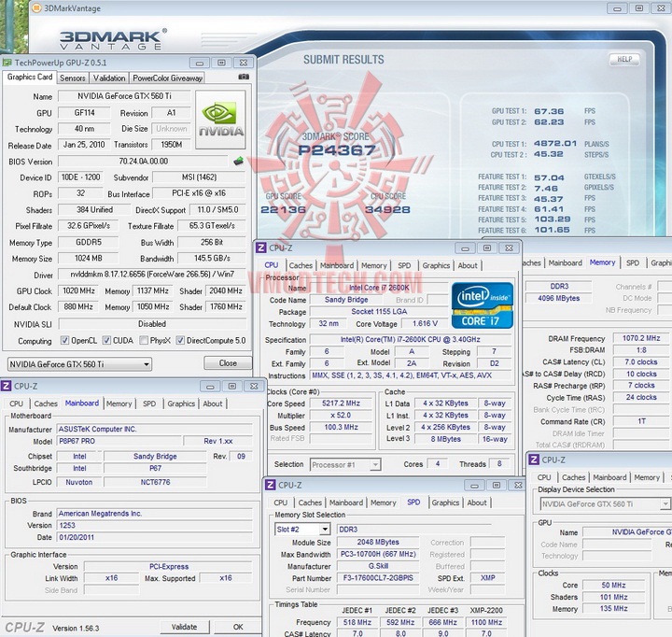Click the NVIDIA logo in GPU-Z
Image resolution: width=672 pixels, height=637 pixels.
(x=220, y=120)
